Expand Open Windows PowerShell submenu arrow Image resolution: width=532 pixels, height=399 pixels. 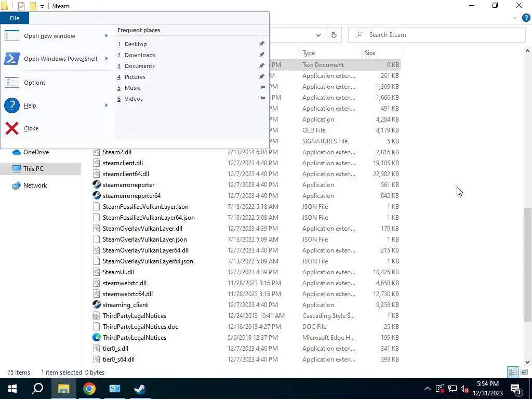coord(106,59)
